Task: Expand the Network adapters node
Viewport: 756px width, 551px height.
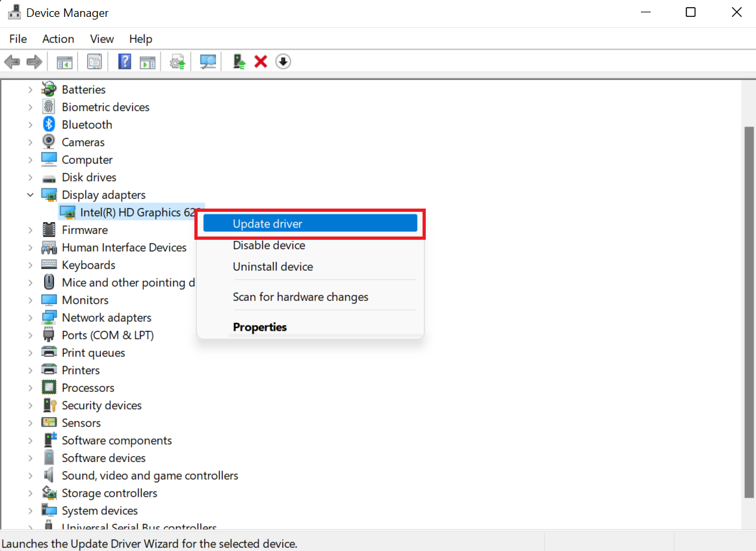Action: 31,317
